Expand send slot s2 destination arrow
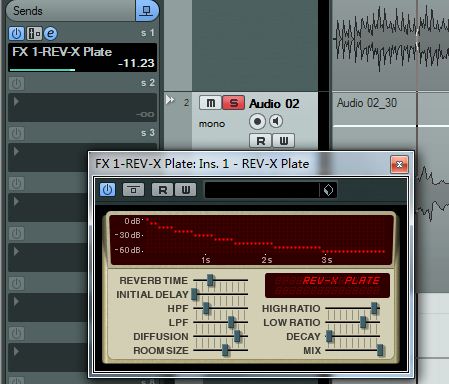 16,101
